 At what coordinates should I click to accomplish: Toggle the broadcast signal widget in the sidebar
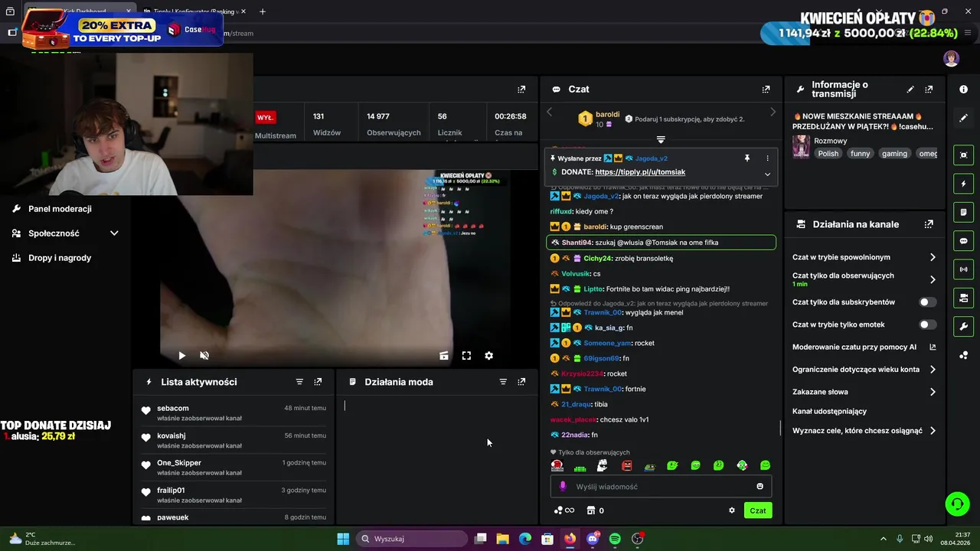click(963, 269)
